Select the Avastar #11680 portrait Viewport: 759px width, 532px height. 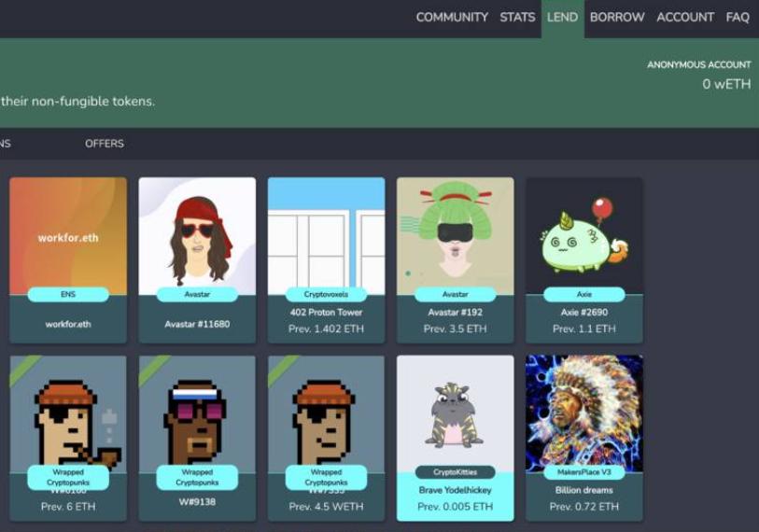tap(197, 233)
